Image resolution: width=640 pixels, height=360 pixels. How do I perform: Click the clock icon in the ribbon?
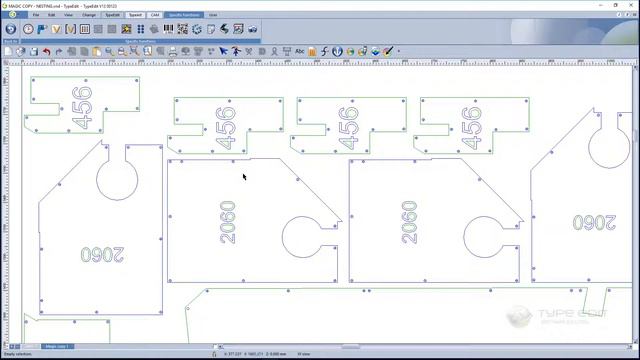click(28, 29)
